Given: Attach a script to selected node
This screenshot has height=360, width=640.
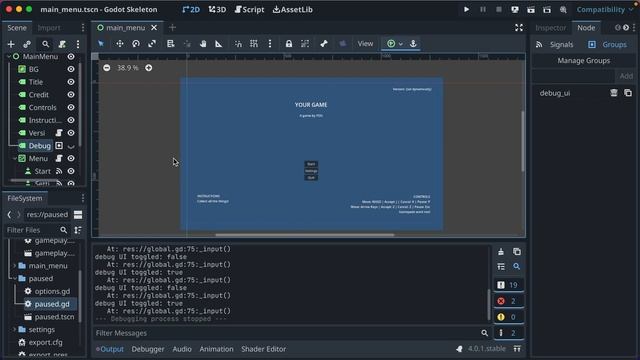Looking at the screenshot, I should pos(62,44).
